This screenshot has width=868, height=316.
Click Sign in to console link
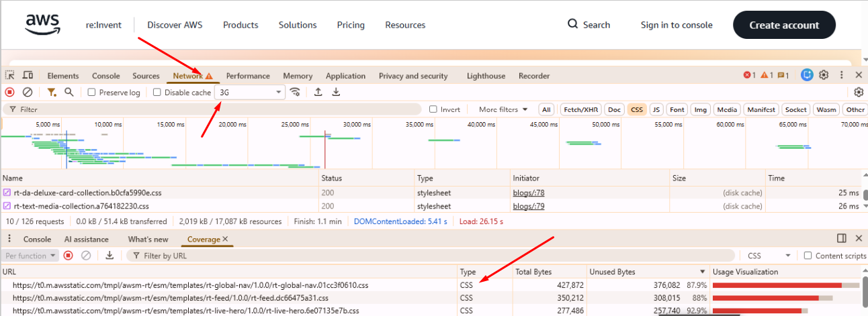677,25
